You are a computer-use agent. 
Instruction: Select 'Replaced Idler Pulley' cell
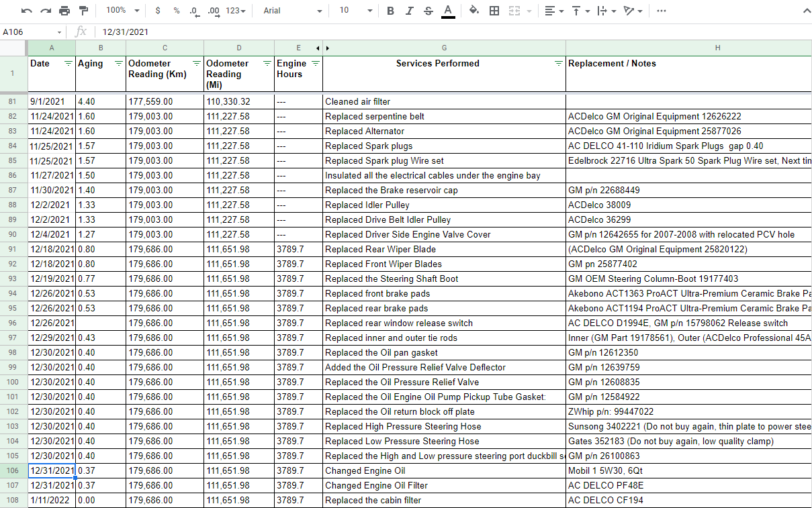pyautogui.click(x=444, y=205)
